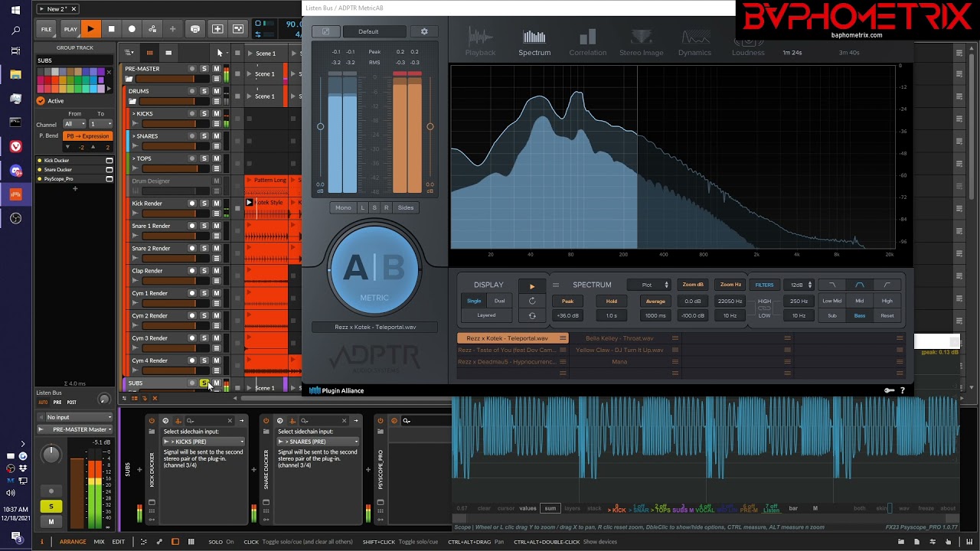
Task: Open the SNARES (PRE) sidechain input dropdown
Action: coord(318,442)
